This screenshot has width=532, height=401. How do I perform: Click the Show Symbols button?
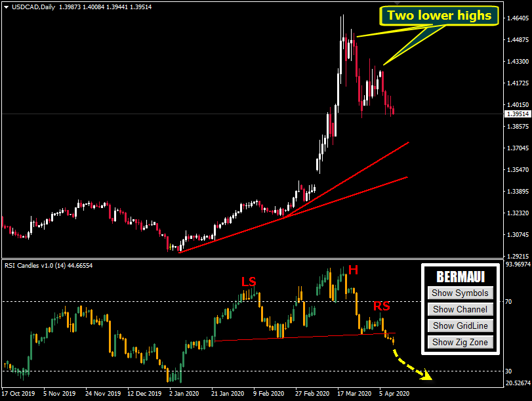(x=460, y=293)
